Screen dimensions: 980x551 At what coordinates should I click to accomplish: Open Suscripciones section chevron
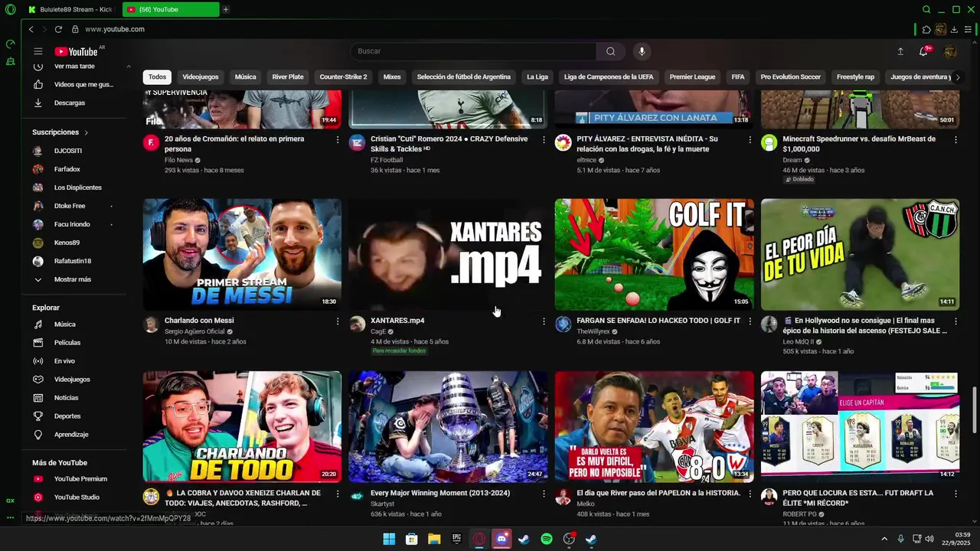(x=86, y=132)
